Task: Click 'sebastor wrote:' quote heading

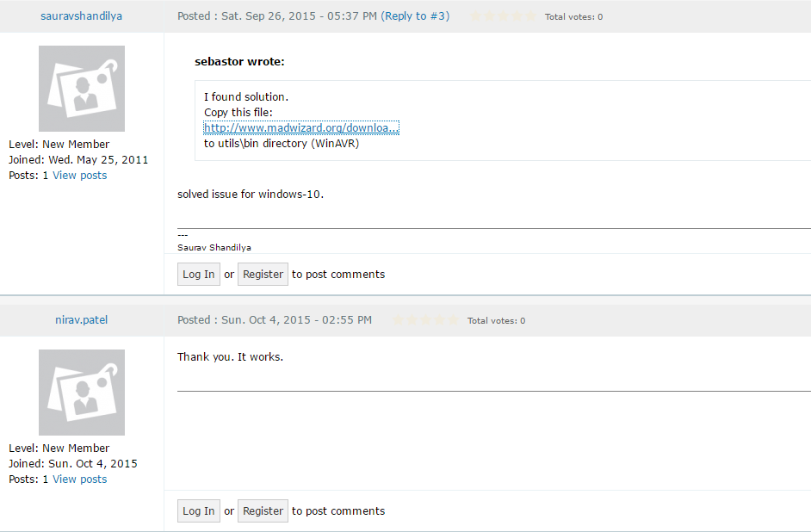Action: click(239, 61)
